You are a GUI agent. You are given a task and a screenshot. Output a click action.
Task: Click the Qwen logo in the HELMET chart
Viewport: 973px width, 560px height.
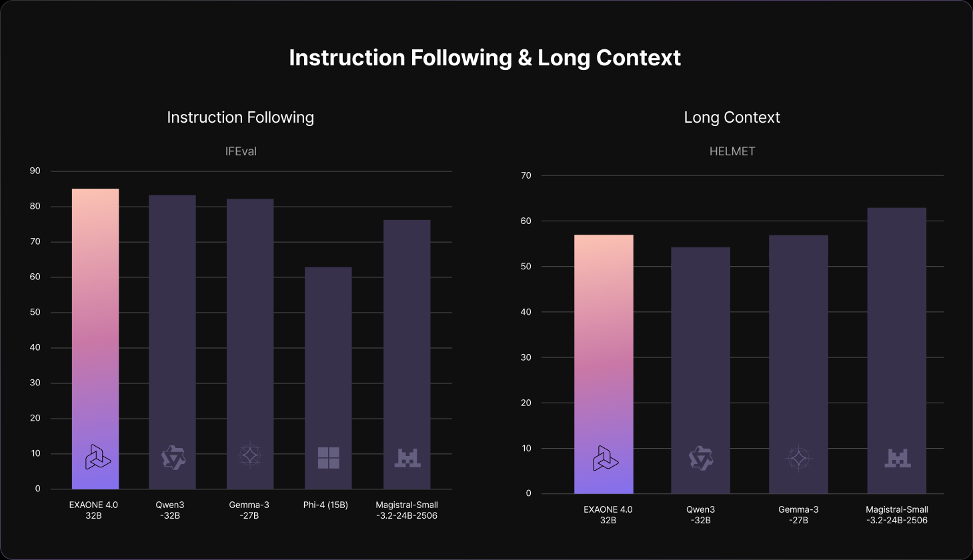[x=701, y=458]
